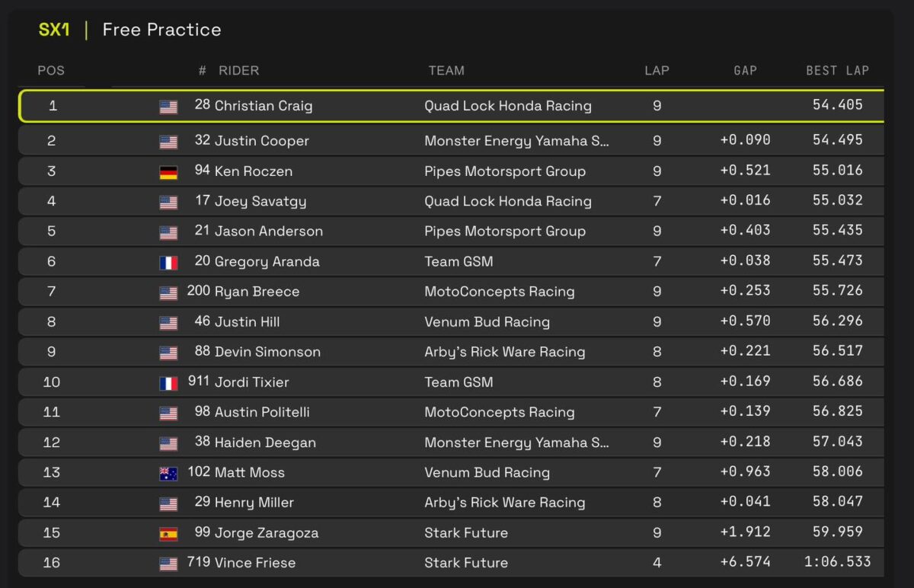Click Vince Friese's best lap 1:06.533

[x=837, y=562]
